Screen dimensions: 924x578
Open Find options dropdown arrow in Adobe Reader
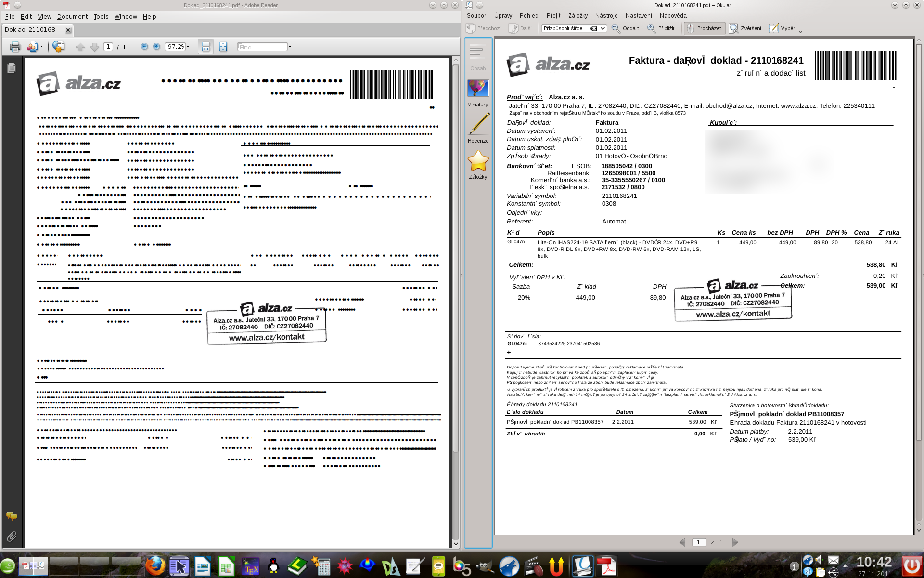tap(290, 47)
